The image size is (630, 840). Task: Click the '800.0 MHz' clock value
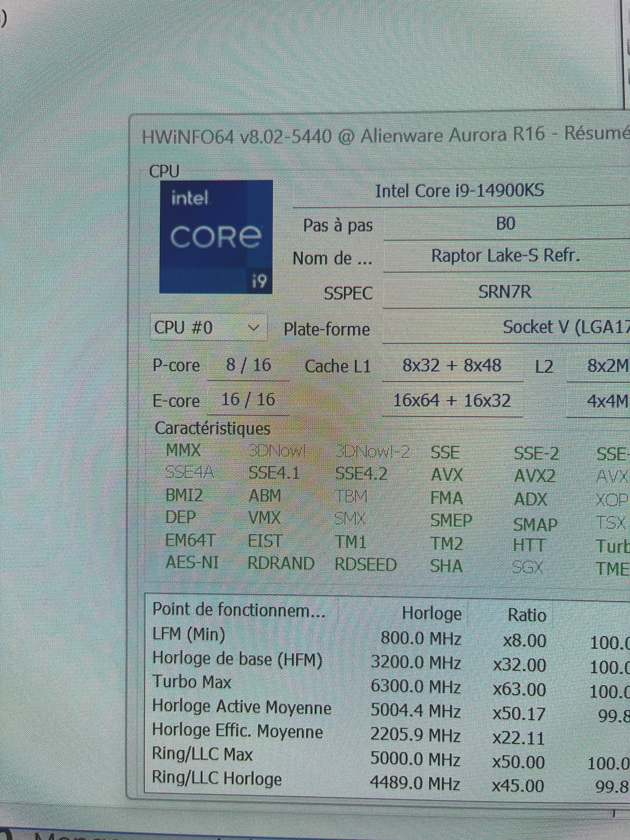421,638
